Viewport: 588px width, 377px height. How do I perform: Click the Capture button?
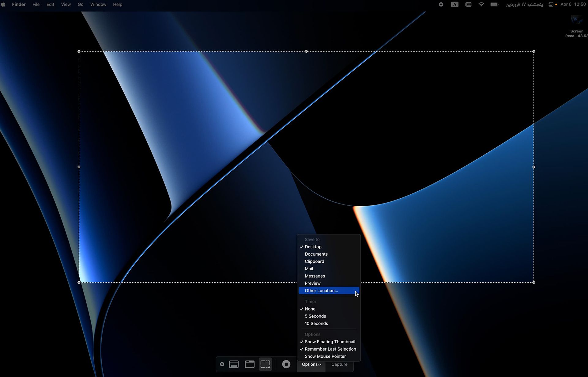[x=339, y=364]
